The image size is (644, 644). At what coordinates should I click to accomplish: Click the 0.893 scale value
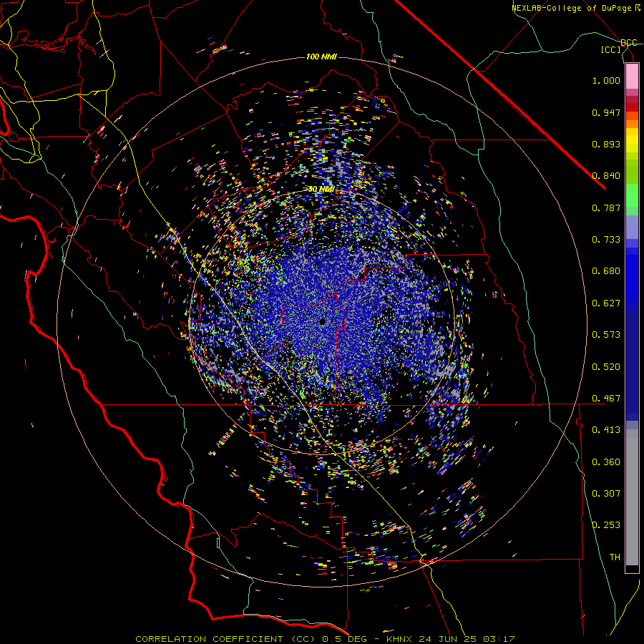pos(606,144)
